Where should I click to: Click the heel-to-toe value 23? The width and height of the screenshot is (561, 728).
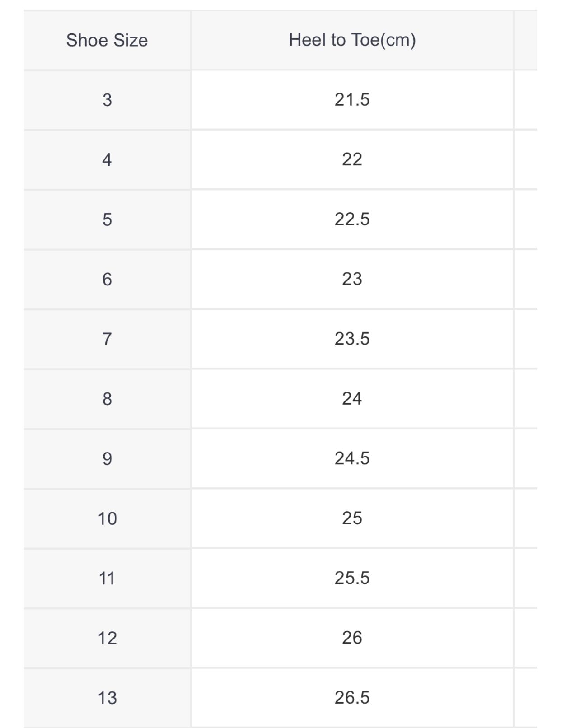(352, 279)
